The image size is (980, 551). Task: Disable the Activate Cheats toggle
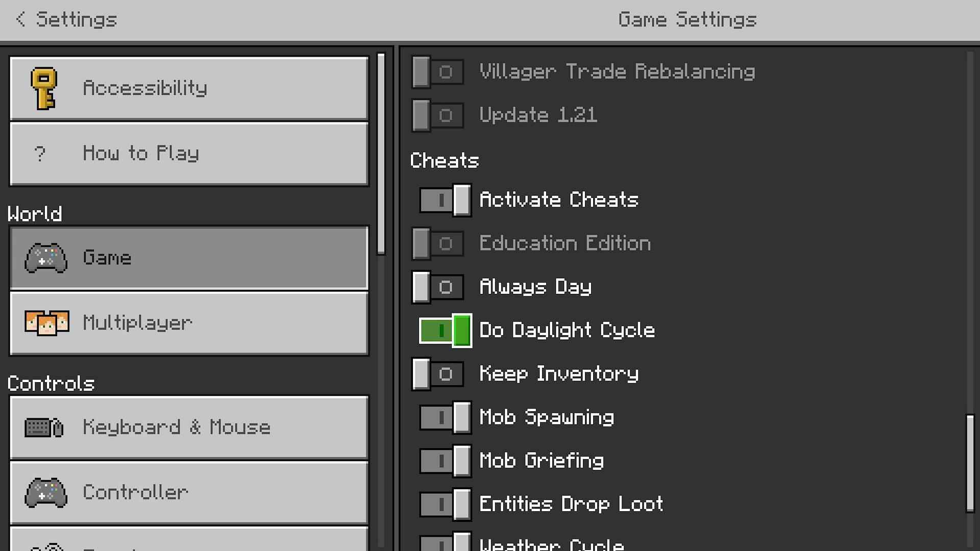(x=445, y=200)
